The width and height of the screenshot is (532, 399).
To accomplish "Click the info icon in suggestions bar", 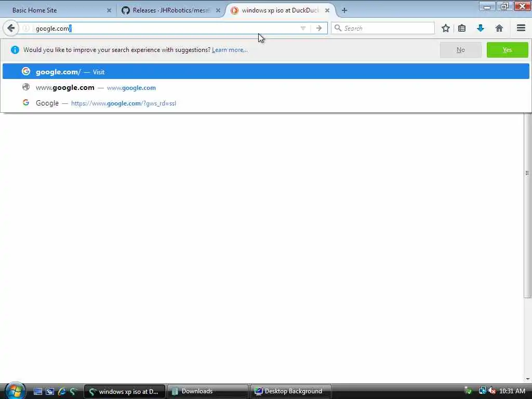I will 15,50.
